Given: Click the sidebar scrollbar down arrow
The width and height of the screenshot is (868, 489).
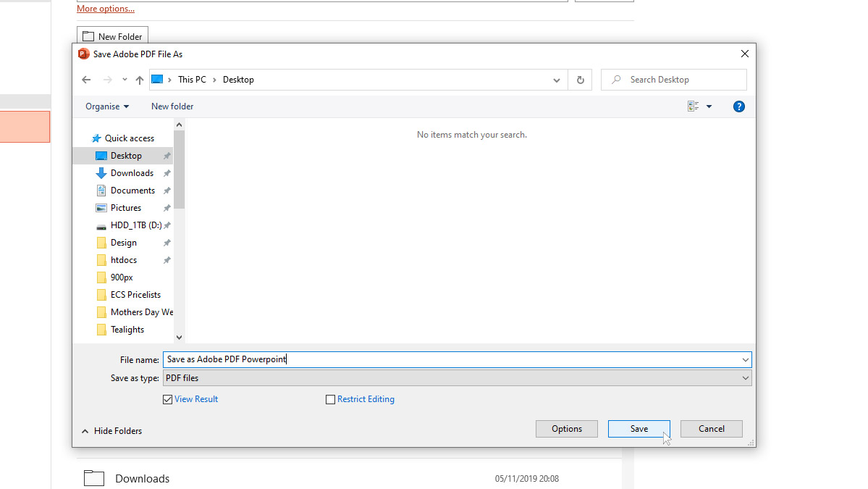Looking at the screenshot, I should pyautogui.click(x=179, y=337).
